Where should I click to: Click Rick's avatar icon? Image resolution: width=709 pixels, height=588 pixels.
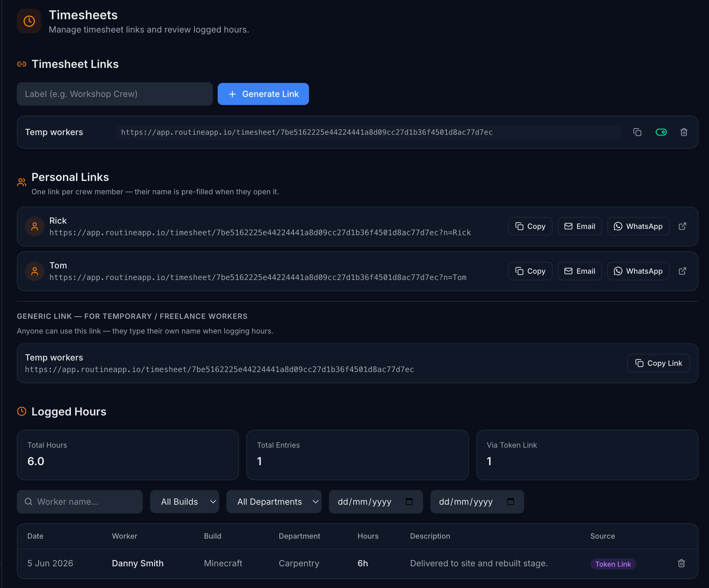click(x=35, y=226)
